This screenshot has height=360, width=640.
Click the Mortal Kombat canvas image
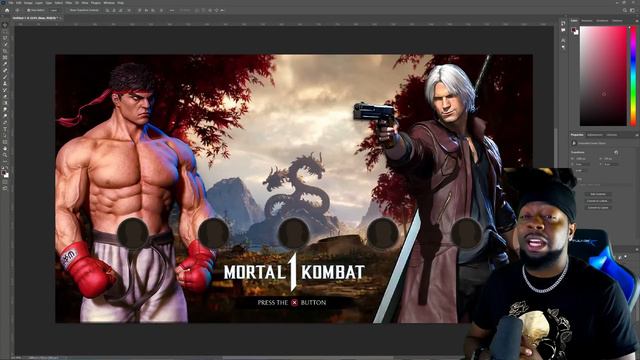294,189
